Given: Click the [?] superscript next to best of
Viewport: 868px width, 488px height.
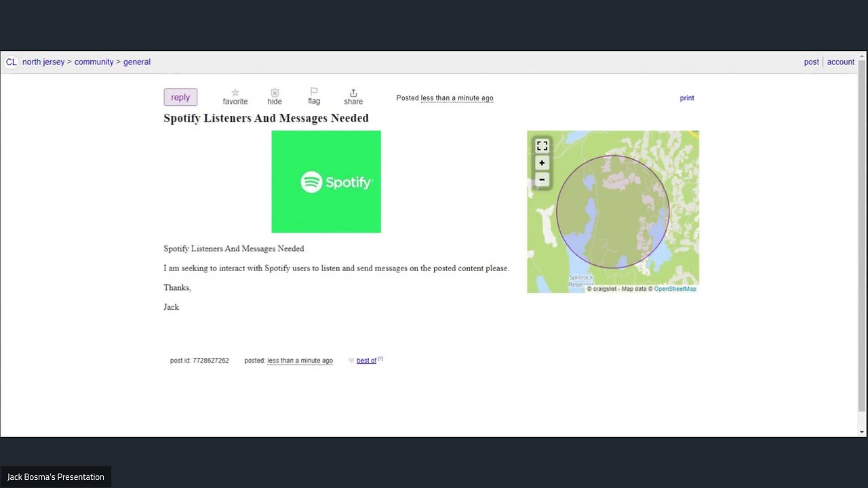Looking at the screenshot, I should point(380,359).
